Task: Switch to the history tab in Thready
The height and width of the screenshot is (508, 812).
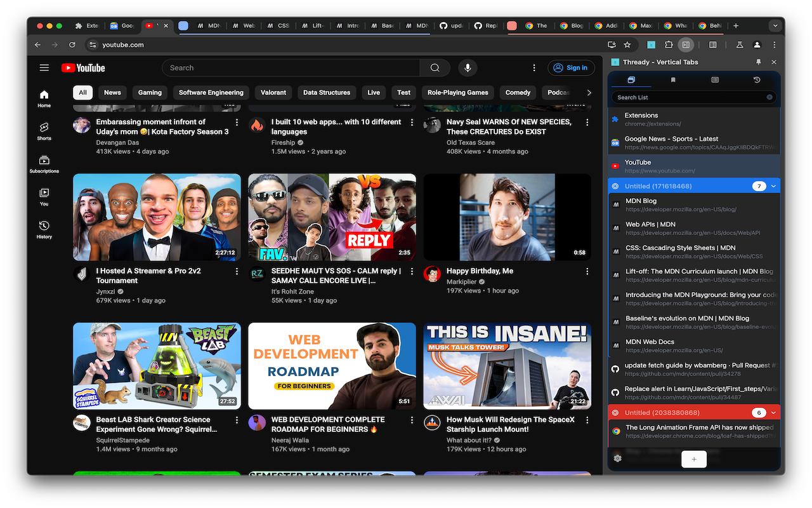Action: coord(757,80)
